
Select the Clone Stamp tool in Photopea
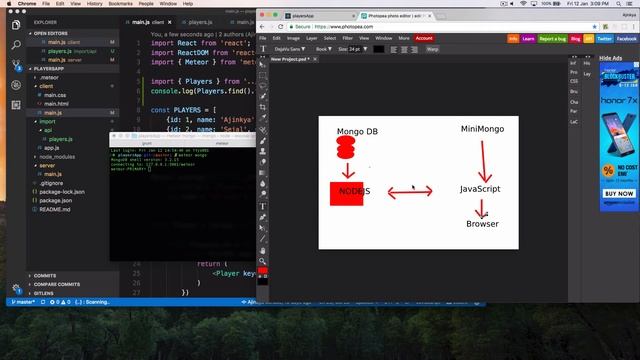point(262,151)
